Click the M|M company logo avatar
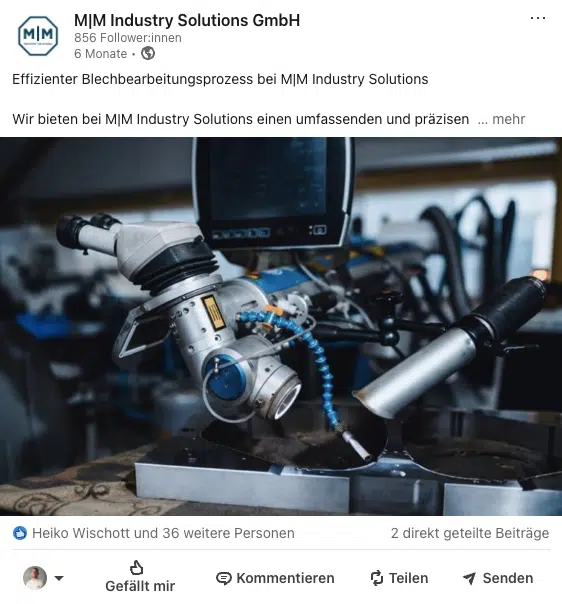The image size is (562, 604). pos(38,36)
